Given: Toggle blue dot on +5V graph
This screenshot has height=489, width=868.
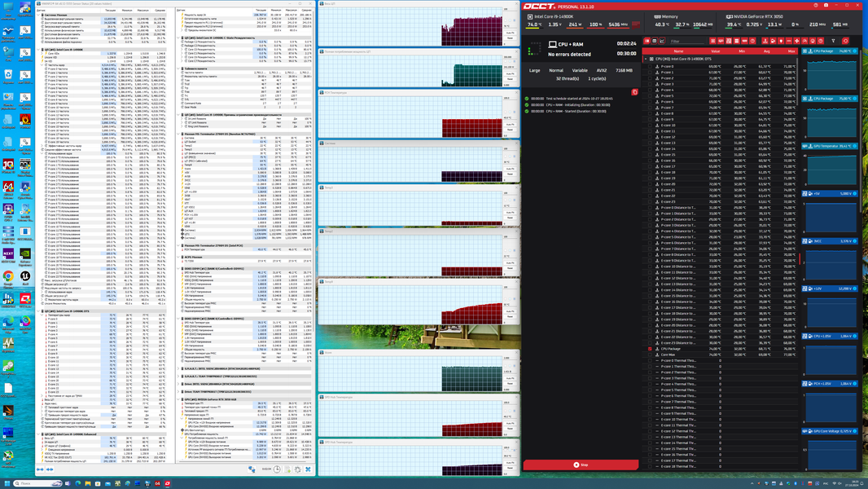Looking at the screenshot, I should click(x=855, y=194).
